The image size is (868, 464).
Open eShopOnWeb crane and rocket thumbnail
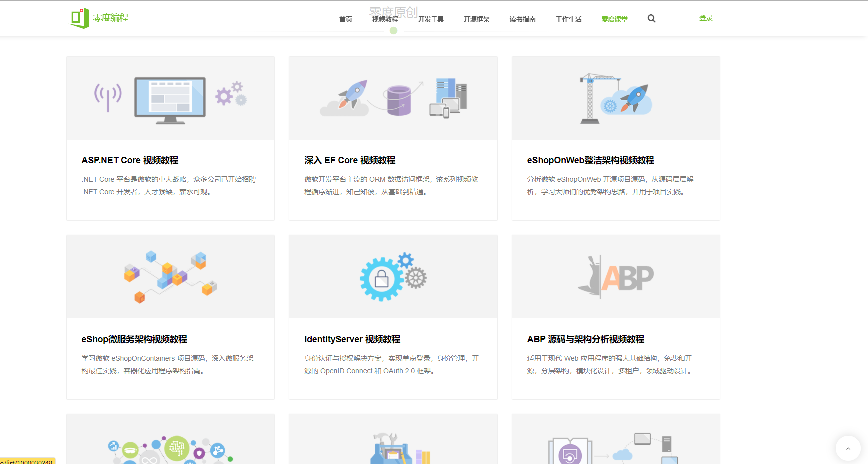point(616,98)
